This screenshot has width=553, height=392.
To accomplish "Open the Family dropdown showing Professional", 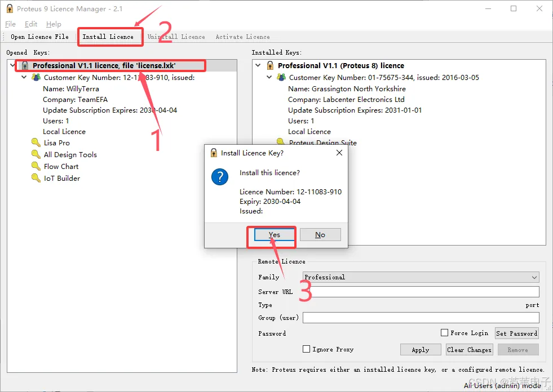I will pyautogui.click(x=421, y=277).
